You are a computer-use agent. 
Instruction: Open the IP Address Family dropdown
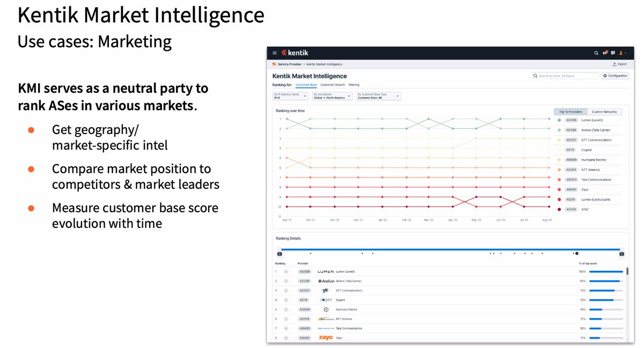(x=290, y=96)
